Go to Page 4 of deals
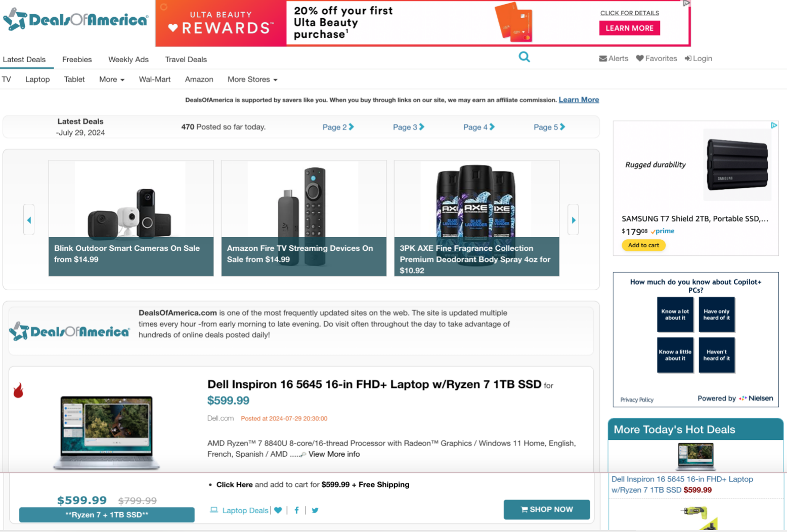This screenshot has width=787, height=532. pyautogui.click(x=478, y=127)
